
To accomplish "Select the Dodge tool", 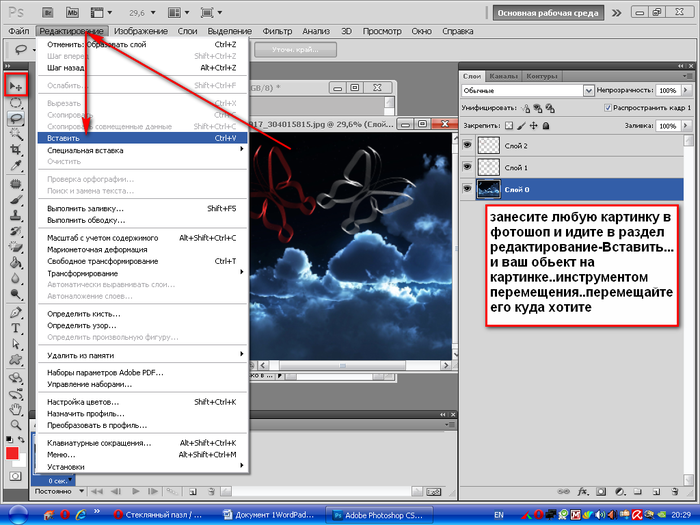I will point(16,294).
